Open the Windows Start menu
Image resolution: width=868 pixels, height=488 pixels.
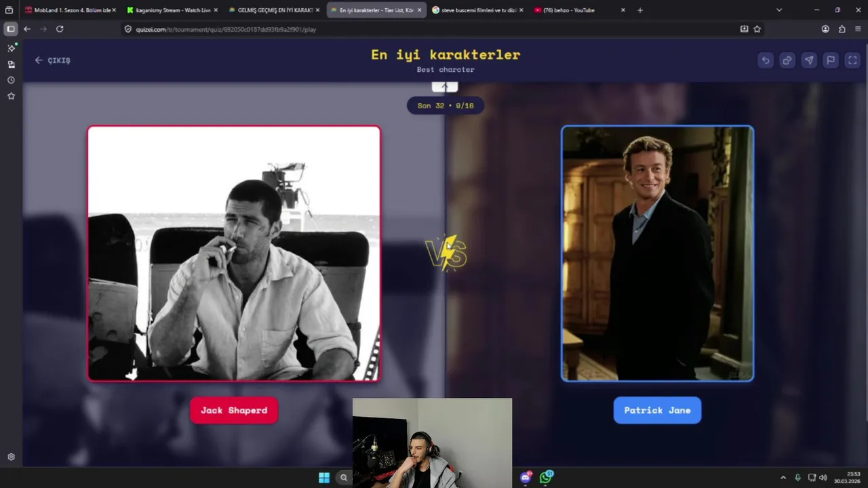(x=324, y=478)
